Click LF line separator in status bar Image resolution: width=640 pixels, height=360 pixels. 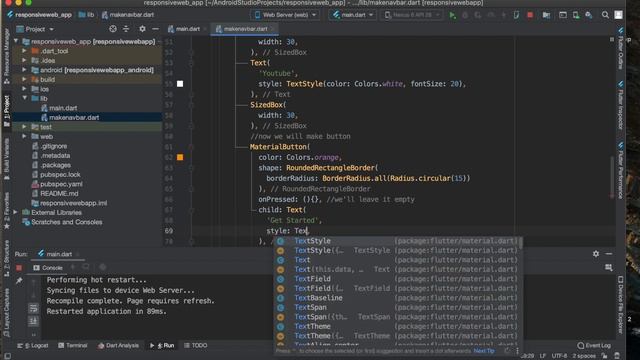tap(543, 356)
